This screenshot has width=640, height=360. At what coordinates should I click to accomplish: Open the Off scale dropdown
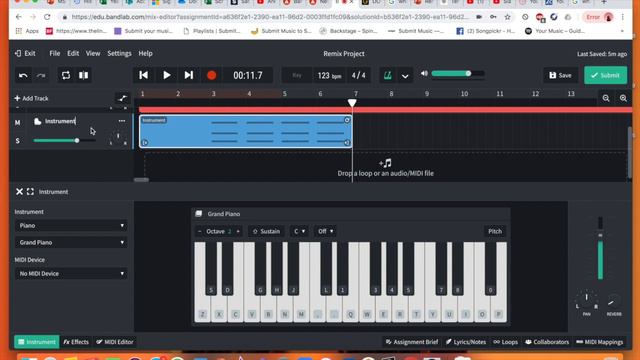click(x=325, y=231)
